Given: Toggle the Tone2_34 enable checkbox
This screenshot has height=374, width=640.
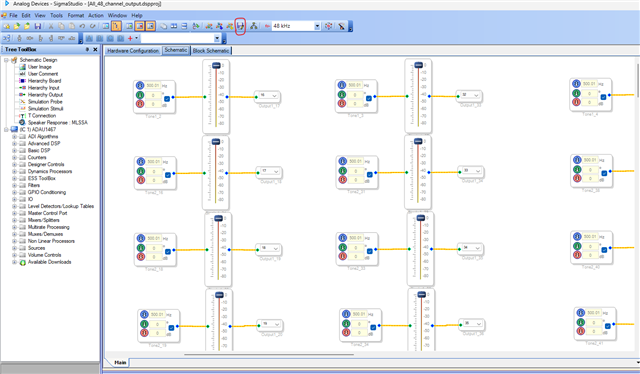Looking at the screenshot, I should pos(373,327).
